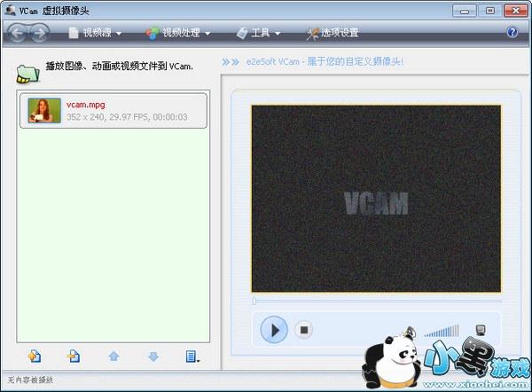Click the VCam webcam title bar icon
Image resolution: width=532 pixels, height=392 pixels.
pyautogui.click(x=10, y=10)
